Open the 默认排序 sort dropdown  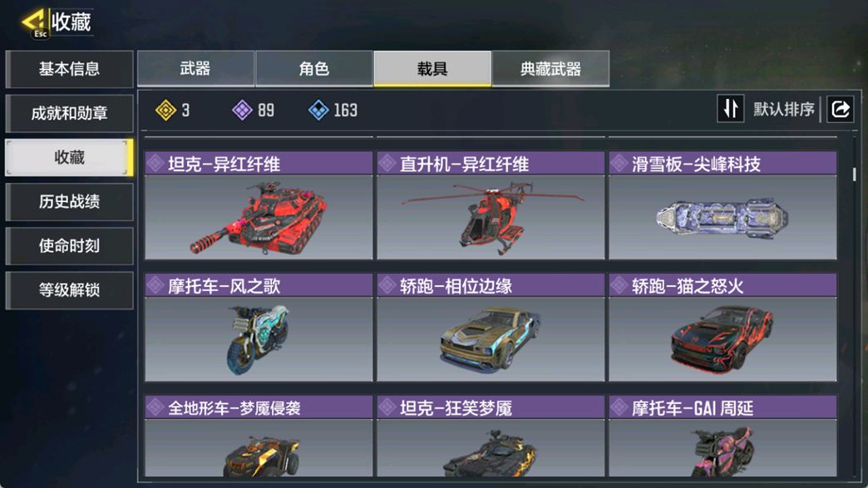(x=783, y=110)
